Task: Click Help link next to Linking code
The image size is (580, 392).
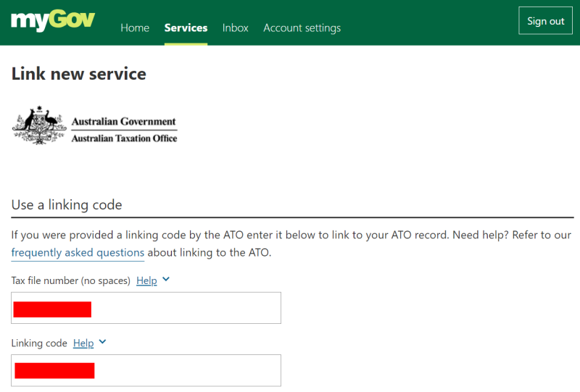Action: tap(83, 343)
